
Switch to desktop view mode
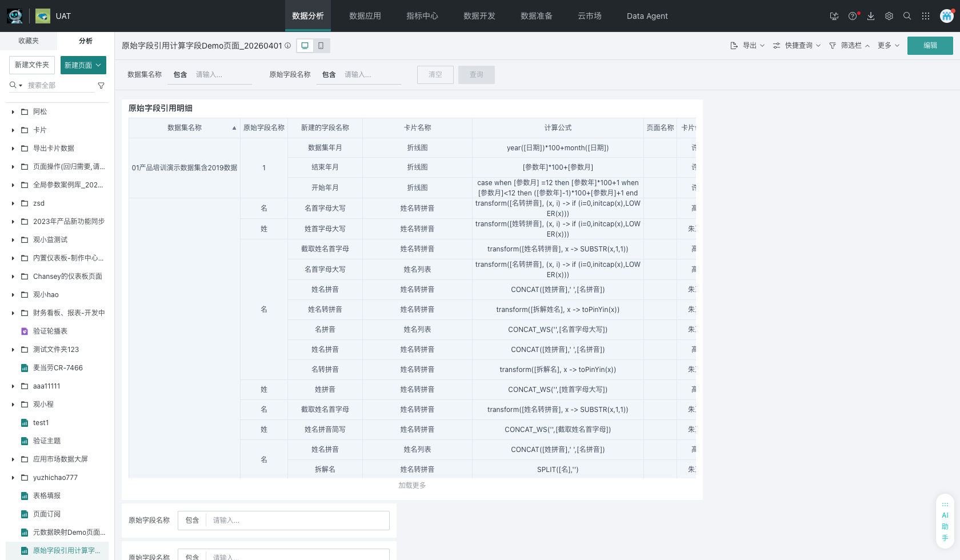[x=305, y=46]
